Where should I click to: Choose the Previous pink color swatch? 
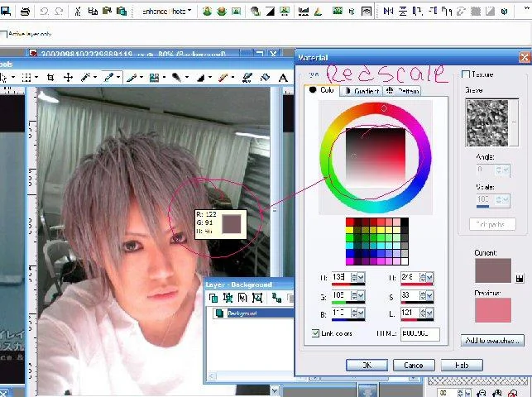(492, 310)
